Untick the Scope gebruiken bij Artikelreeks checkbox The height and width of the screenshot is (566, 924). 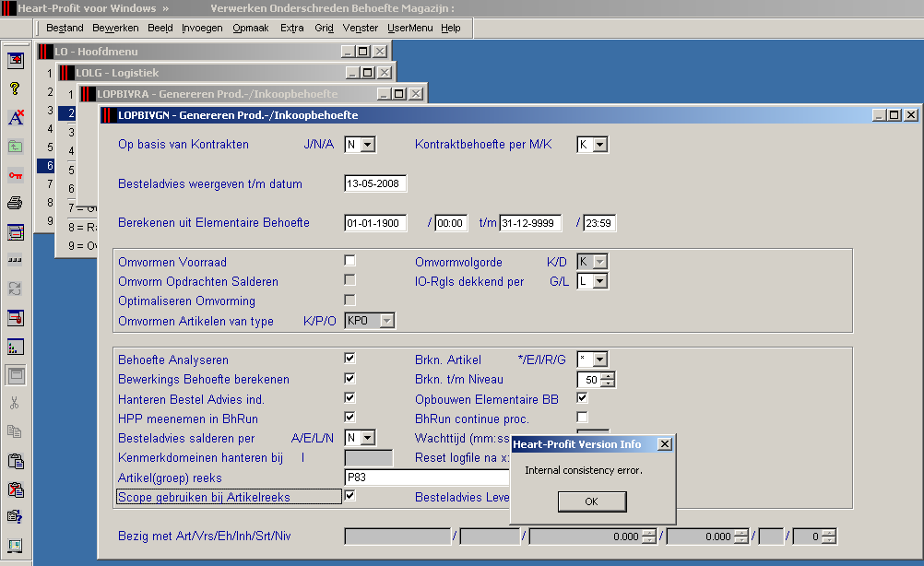pos(350,495)
